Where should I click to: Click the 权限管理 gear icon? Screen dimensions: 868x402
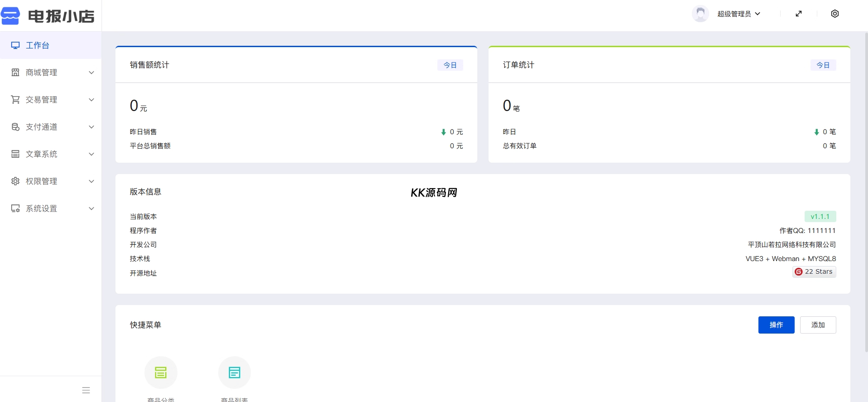[15, 181]
